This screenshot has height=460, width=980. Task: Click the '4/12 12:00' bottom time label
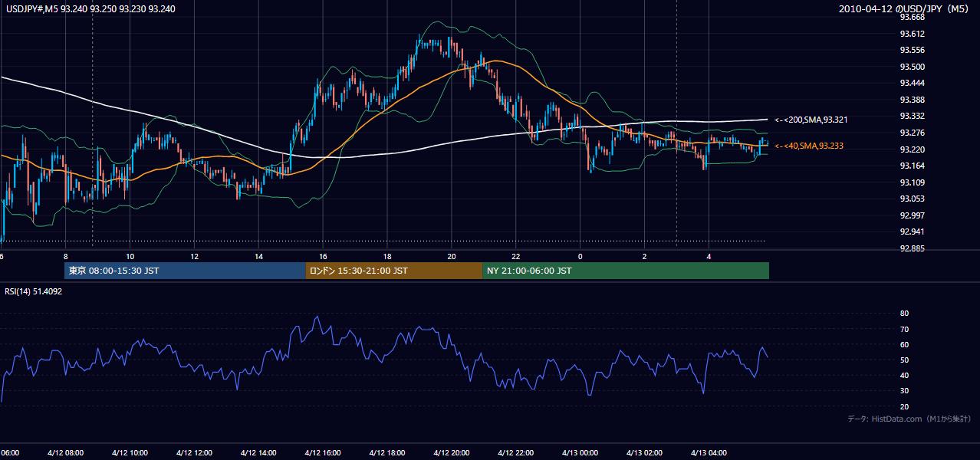(x=194, y=453)
